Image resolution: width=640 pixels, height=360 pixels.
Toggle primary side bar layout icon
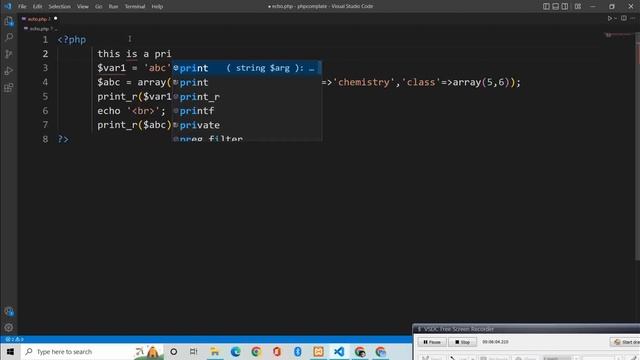[546, 6]
